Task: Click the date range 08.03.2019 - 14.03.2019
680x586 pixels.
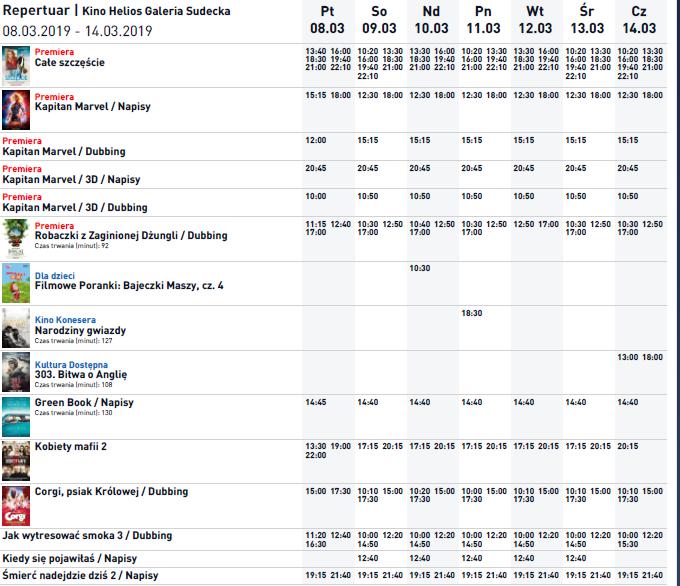Action: coord(78,31)
